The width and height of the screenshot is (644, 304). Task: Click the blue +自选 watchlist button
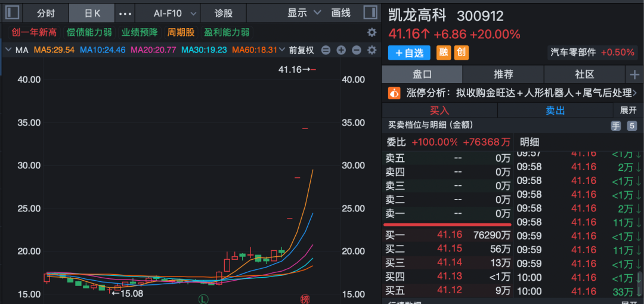409,53
